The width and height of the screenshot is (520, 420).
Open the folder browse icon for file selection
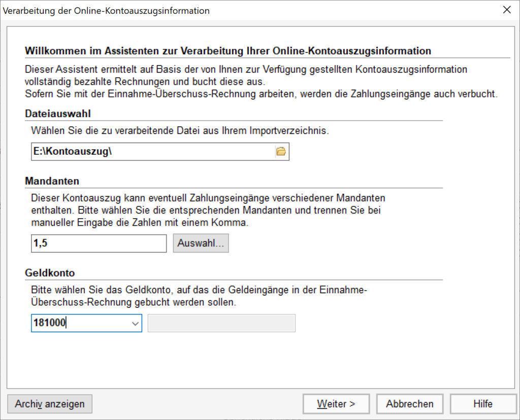281,151
